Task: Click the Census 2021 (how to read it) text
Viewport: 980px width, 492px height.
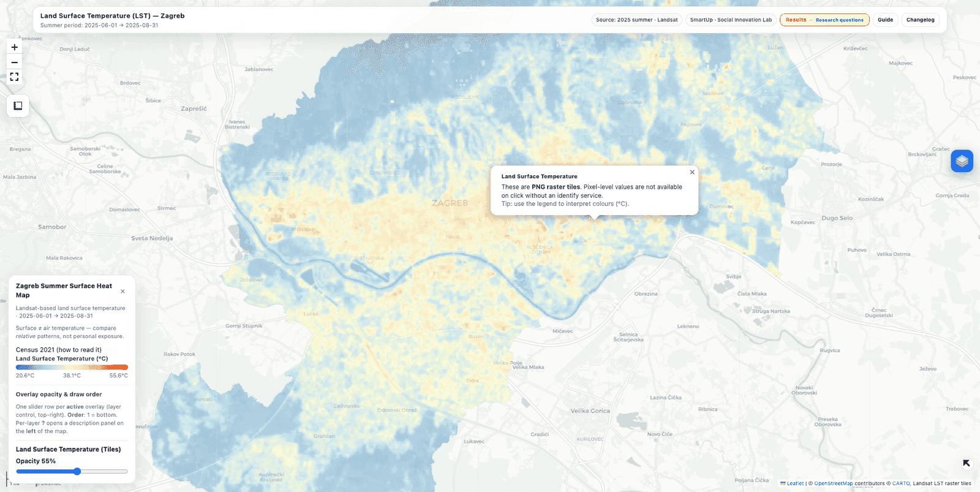Action: point(59,350)
